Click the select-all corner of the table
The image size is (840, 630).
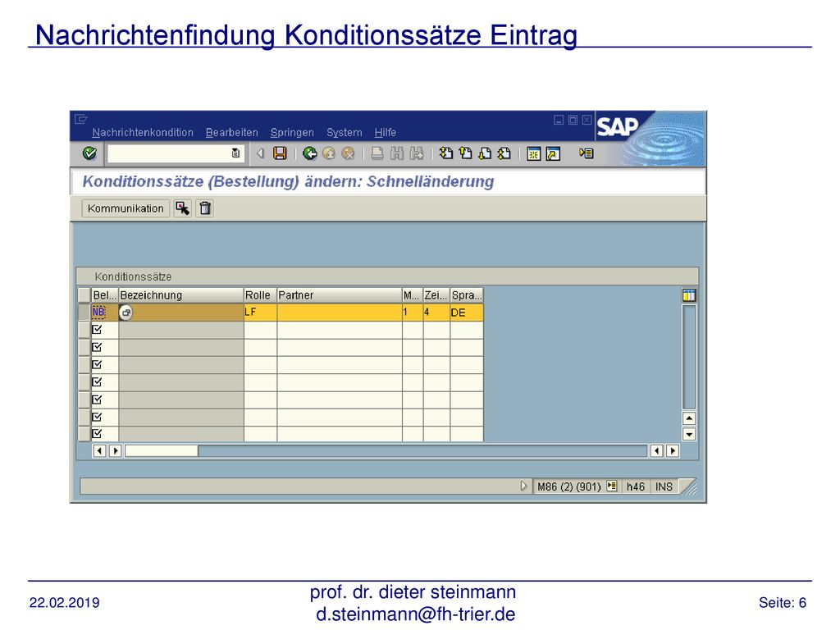pyautogui.click(x=84, y=295)
